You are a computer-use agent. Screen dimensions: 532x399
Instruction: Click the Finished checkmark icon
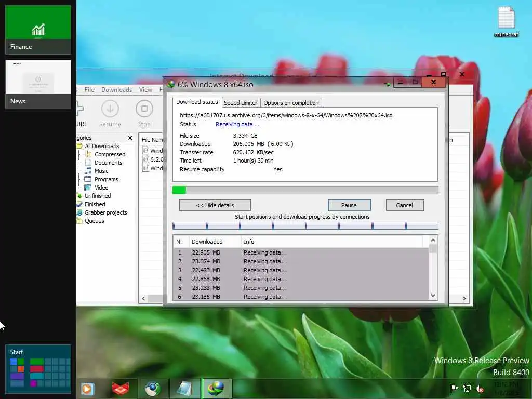tap(79, 204)
